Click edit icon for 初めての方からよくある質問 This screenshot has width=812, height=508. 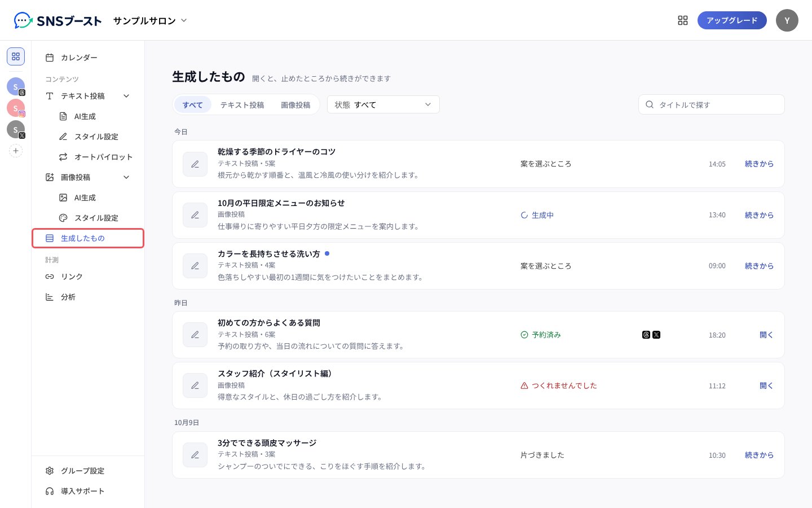coord(195,335)
